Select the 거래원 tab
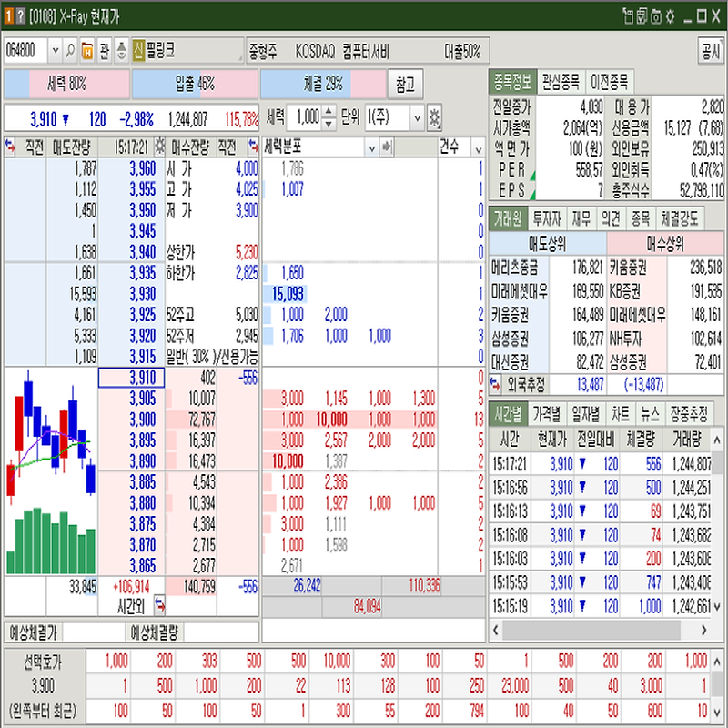728x728 pixels. click(508, 218)
